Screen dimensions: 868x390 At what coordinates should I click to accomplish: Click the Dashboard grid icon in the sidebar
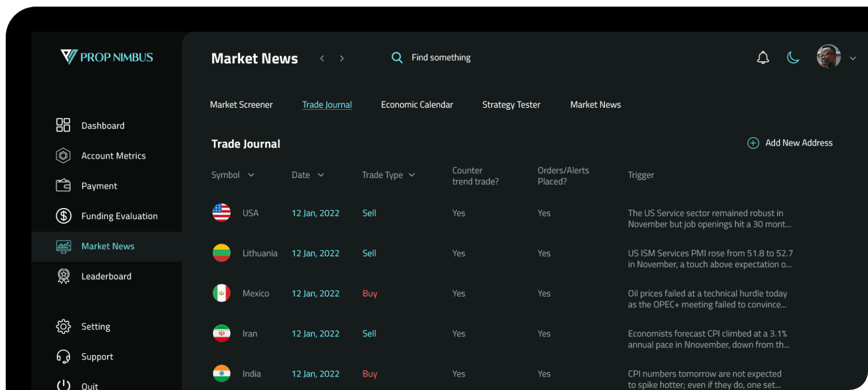pyautogui.click(x=63, y=125)
